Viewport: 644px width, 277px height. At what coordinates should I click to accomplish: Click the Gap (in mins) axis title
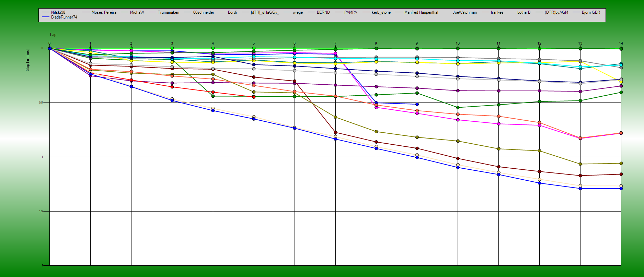coord(27,60)
